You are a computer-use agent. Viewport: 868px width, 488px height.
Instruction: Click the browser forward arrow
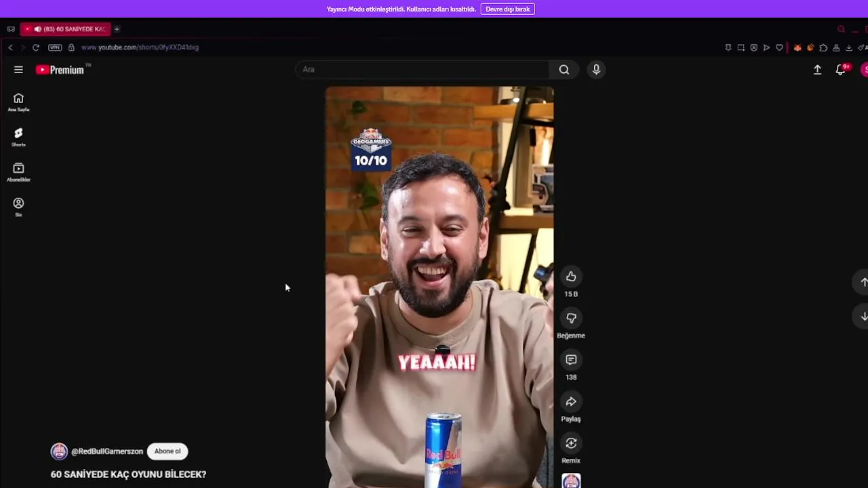[x=22, y=47]
